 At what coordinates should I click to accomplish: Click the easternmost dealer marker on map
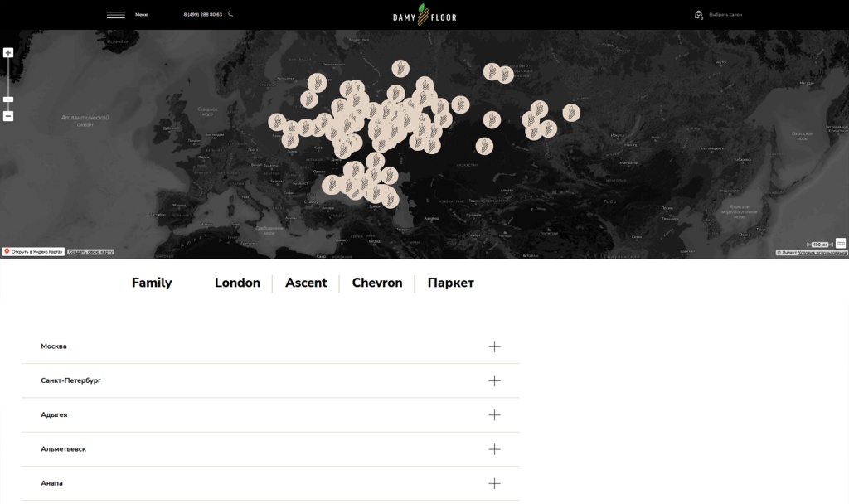[571, 112]
